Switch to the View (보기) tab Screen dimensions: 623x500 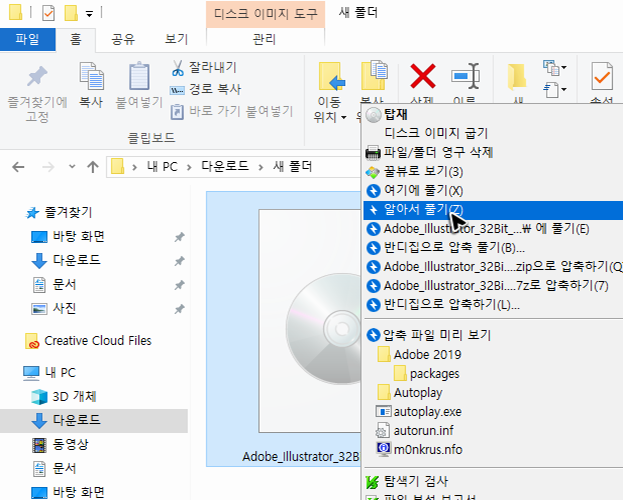click(x=176, y=39)
